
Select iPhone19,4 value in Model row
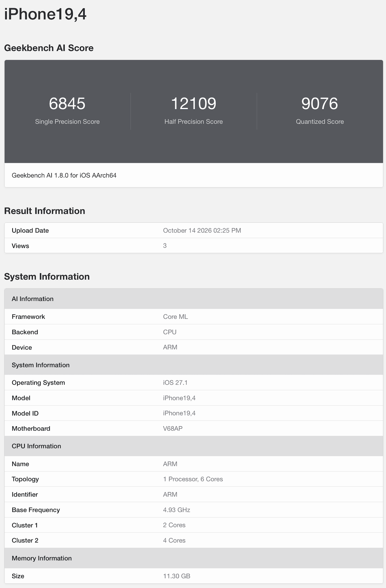click(x=179, y=398)
